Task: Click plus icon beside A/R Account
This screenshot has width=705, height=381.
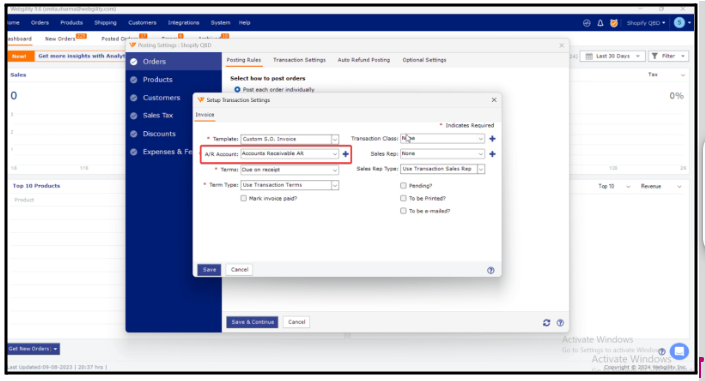Action: coord(345,154)
